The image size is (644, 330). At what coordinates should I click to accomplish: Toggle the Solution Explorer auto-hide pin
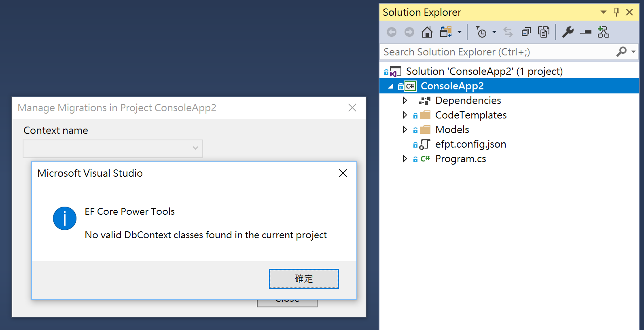pyautogui.click(x=616, y=12)
